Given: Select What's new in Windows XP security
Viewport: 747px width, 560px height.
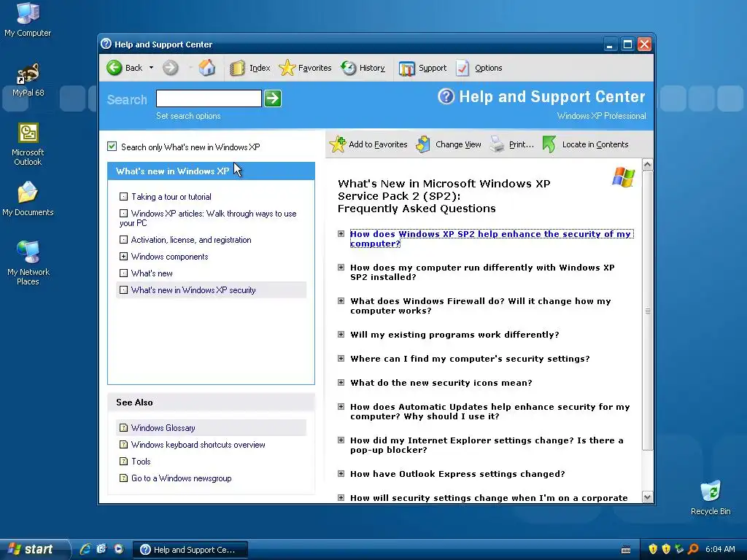Looking at the screenshot, I should [193, 290].
